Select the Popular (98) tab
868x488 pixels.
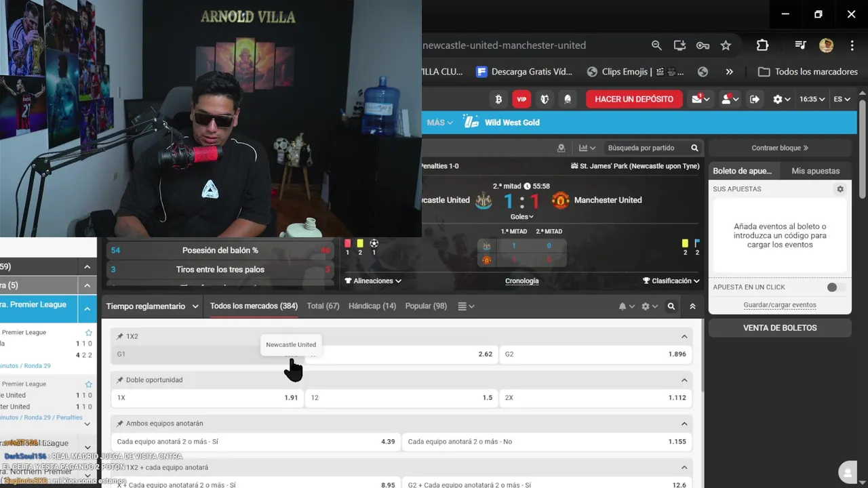click(x=426, y=306)
